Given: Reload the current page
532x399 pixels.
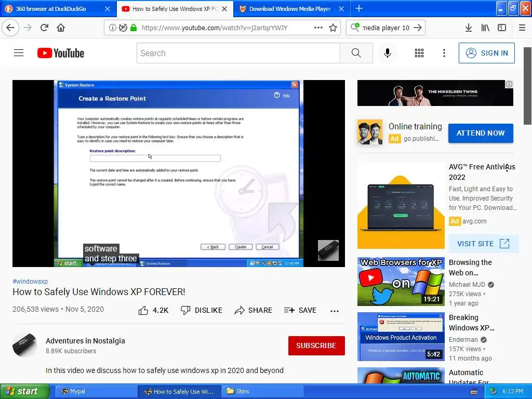Looking at the screenshot, I should click(x=44, y=28).
